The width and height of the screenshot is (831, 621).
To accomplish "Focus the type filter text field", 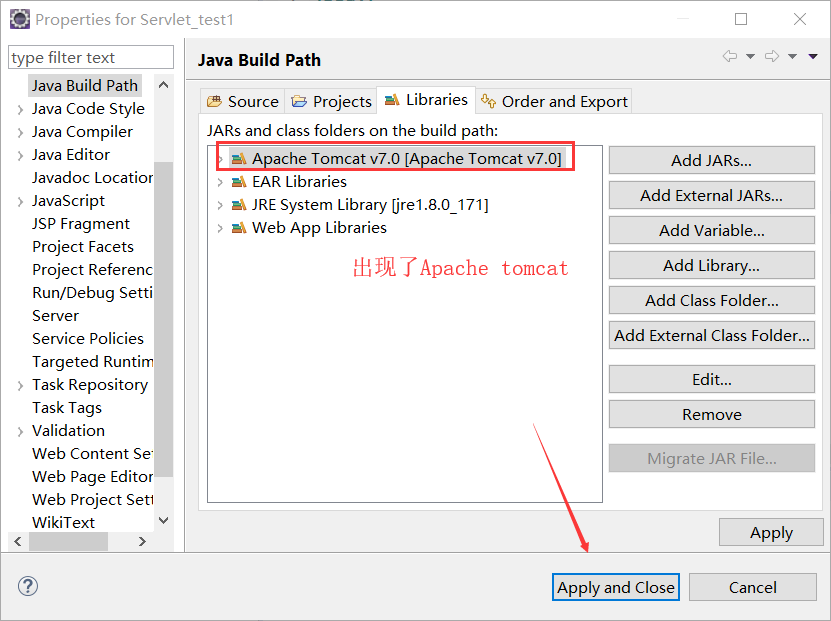I will click(91, 57).
